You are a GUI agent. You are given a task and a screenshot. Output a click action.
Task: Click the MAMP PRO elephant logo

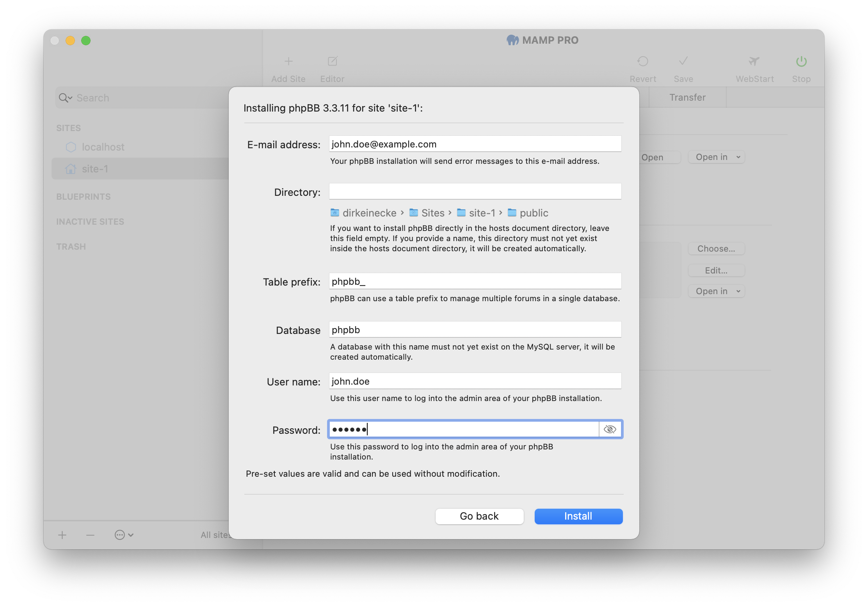[x=512, y=40]
